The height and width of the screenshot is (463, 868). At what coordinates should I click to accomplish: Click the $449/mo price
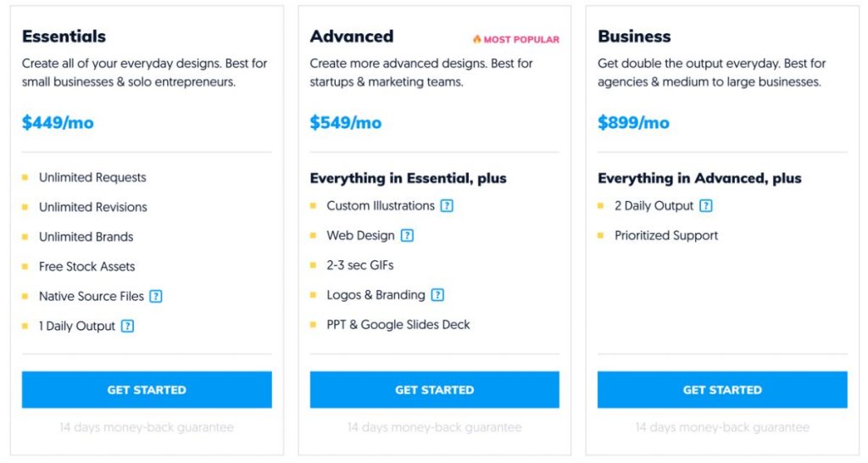click(58, 122)
